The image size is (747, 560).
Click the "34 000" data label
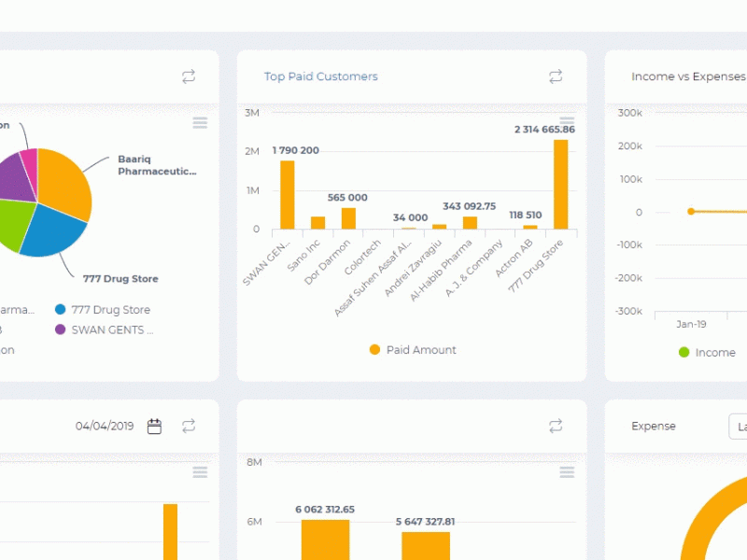coord(410,217)
